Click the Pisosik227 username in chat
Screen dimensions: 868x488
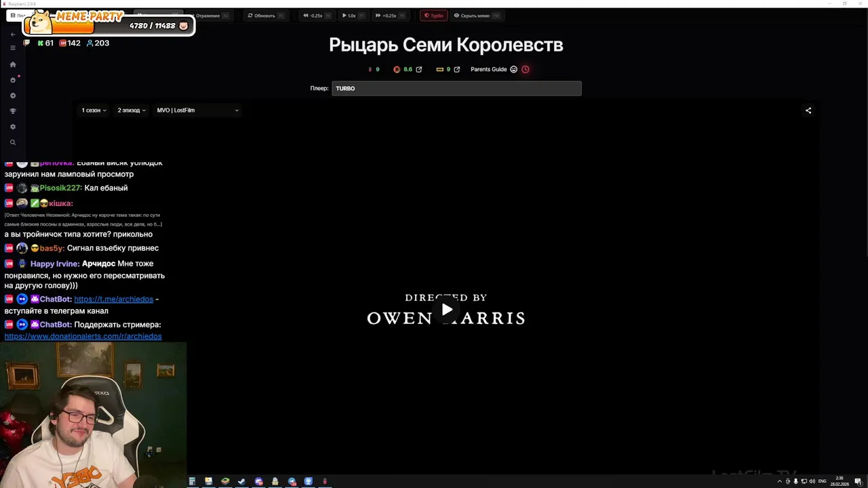coord(60,188)
